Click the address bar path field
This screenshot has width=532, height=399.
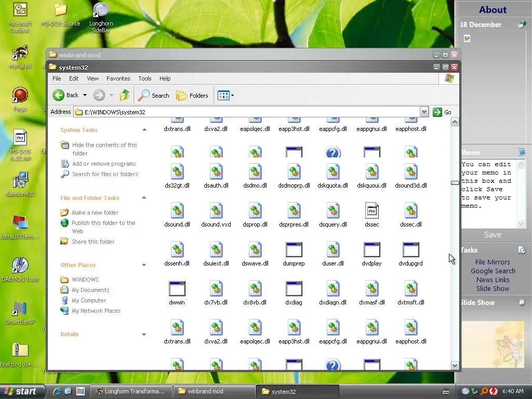pyautogui.click(x=247, y=112)
